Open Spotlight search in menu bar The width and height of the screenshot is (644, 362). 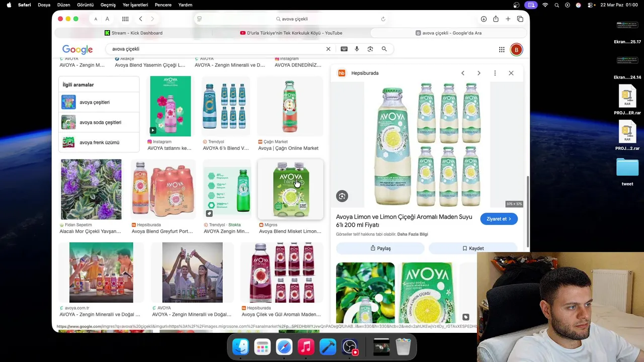tap(556, 5)
